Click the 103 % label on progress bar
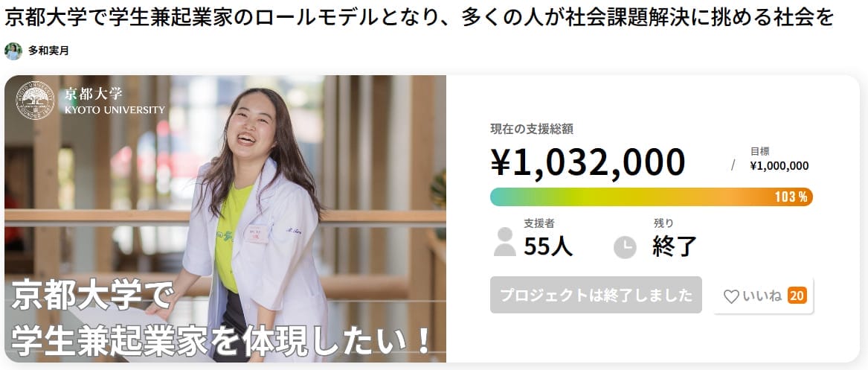The width and height of the screenshot is (868, 370). coord(791,197)
